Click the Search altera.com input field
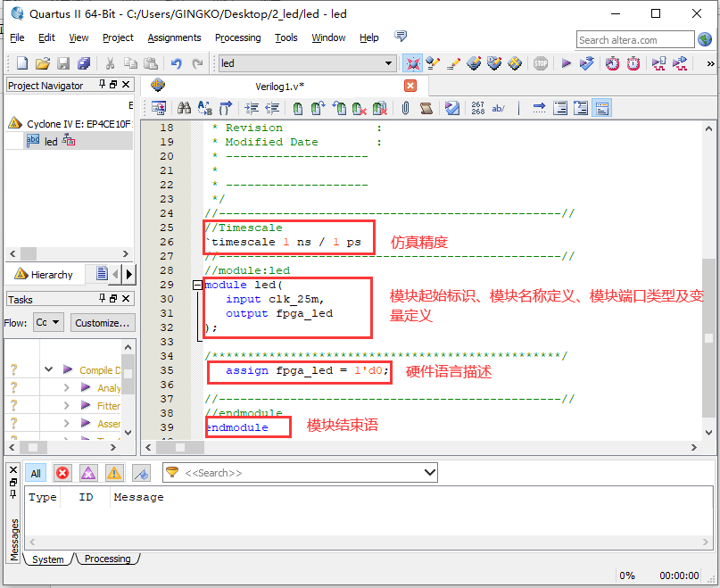Image resolution: width=720 pixels, height=588 pixels. 634,39
